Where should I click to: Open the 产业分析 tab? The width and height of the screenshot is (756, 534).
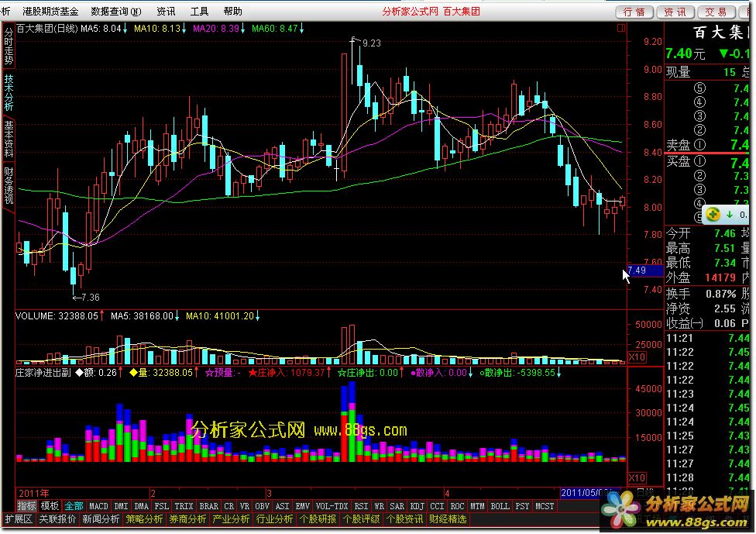[231, 519]
